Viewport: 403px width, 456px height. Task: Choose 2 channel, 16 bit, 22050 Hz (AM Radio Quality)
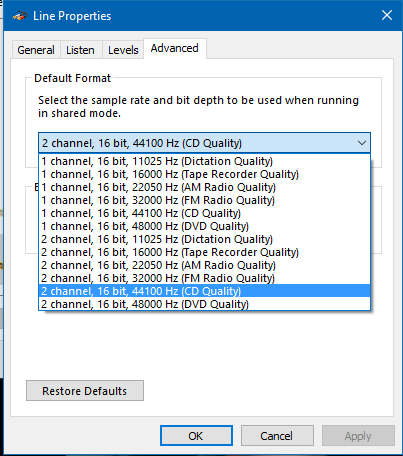(x=204, y=265)
